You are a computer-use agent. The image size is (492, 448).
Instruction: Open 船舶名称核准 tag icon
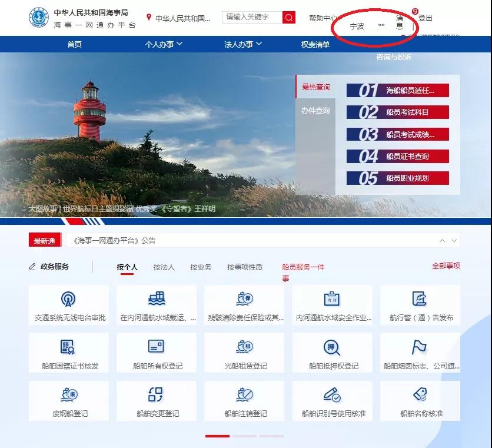[x=420, y=394]
